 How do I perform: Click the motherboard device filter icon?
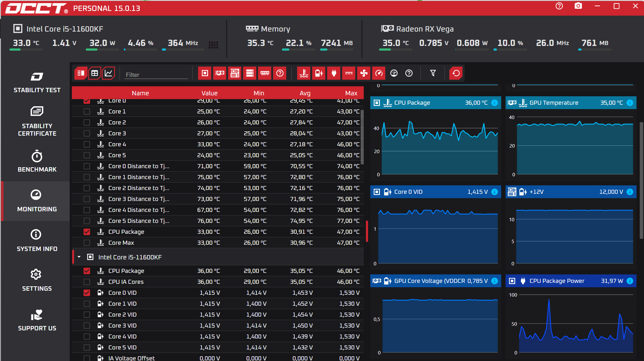click(235, 73)
